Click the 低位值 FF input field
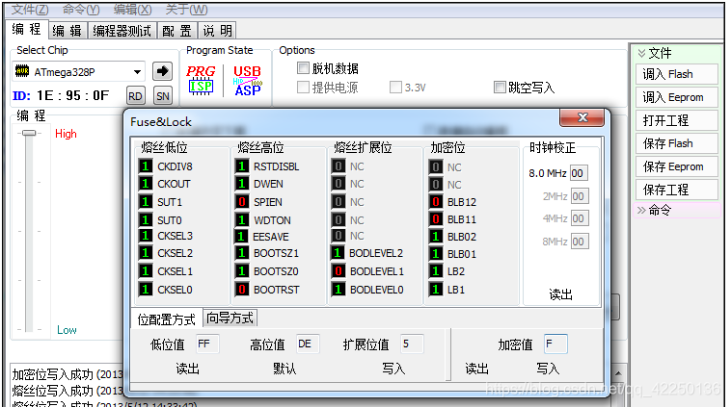This screenshot has width=728, height=411. tap(207, 344)
